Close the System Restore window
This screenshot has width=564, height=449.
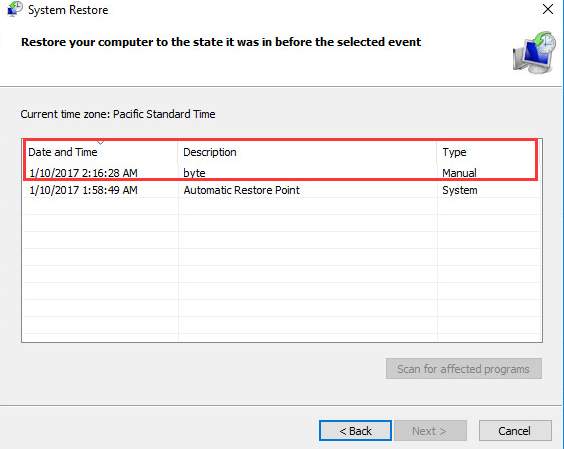tap(548, 9)
